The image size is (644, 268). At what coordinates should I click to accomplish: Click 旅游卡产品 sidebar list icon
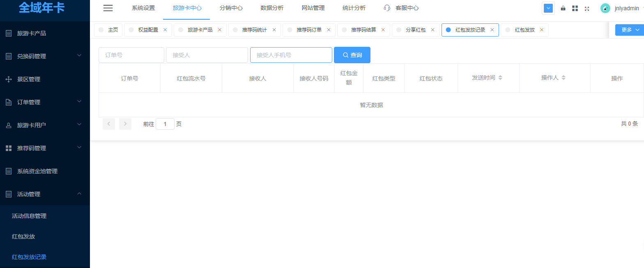[x=9, y=33]
